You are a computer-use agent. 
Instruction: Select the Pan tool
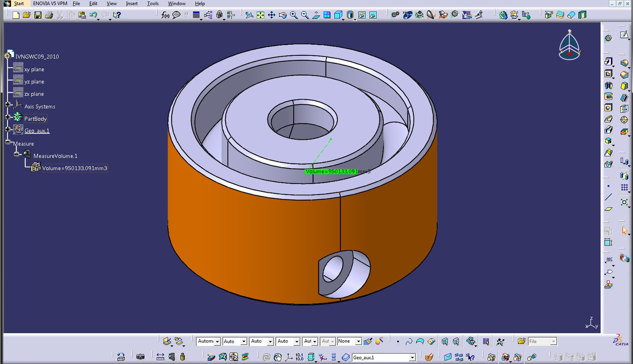271,15
